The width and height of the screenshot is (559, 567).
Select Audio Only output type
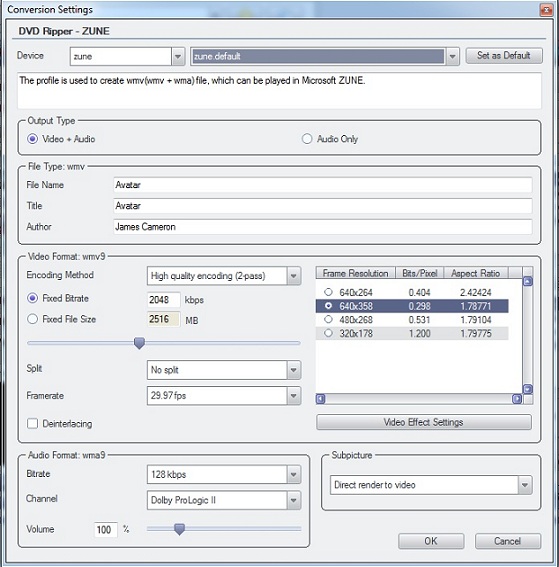click(x=307, y=139)
